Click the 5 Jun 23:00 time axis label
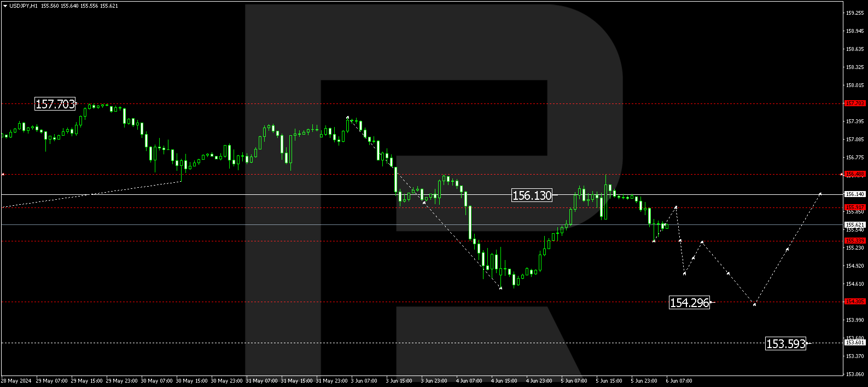This screenshot has width=868, height=387. click(644, 381)
